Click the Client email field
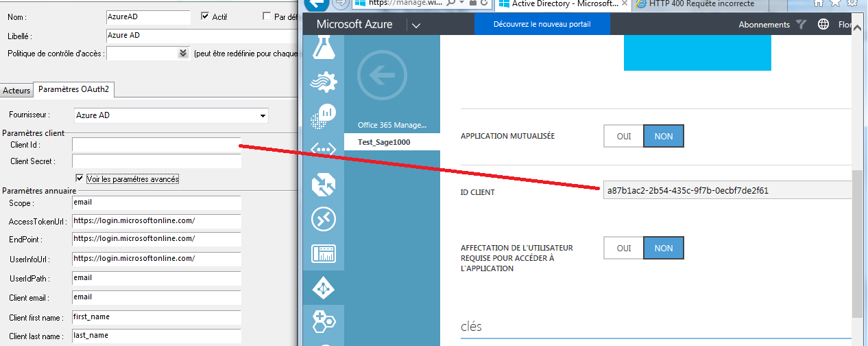868x346 pixels. tap(156, 298)
